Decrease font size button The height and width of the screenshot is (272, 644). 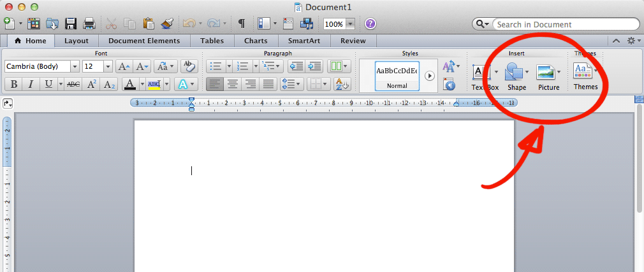pos(143,66)
